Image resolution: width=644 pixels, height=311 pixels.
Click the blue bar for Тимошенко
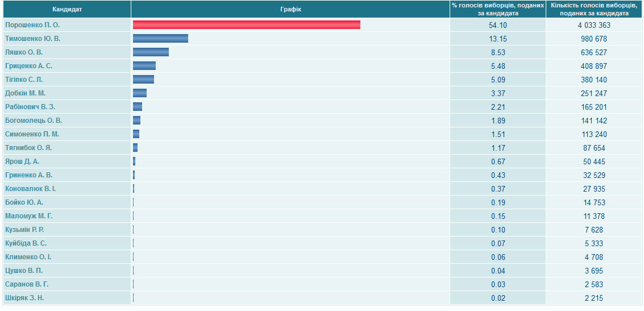pos(160,39)
